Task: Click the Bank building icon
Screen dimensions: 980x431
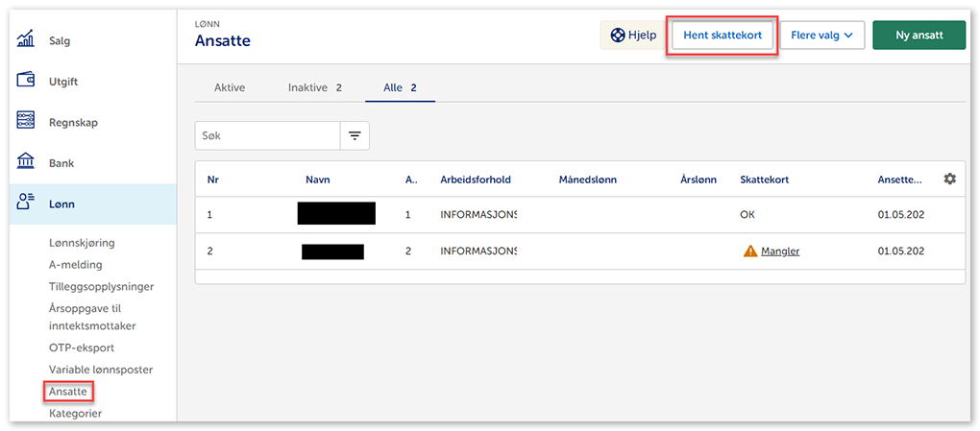Action: point(27,162)
